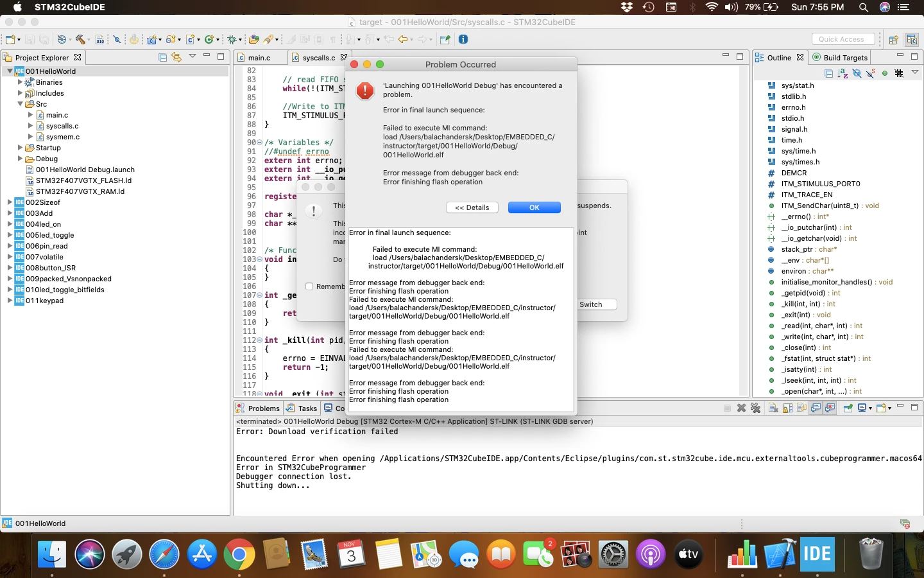Open Safari from the Dock

(164, 554)
